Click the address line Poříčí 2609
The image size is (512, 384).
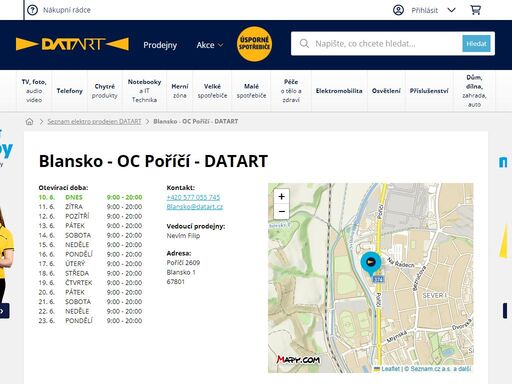point(183,263)
